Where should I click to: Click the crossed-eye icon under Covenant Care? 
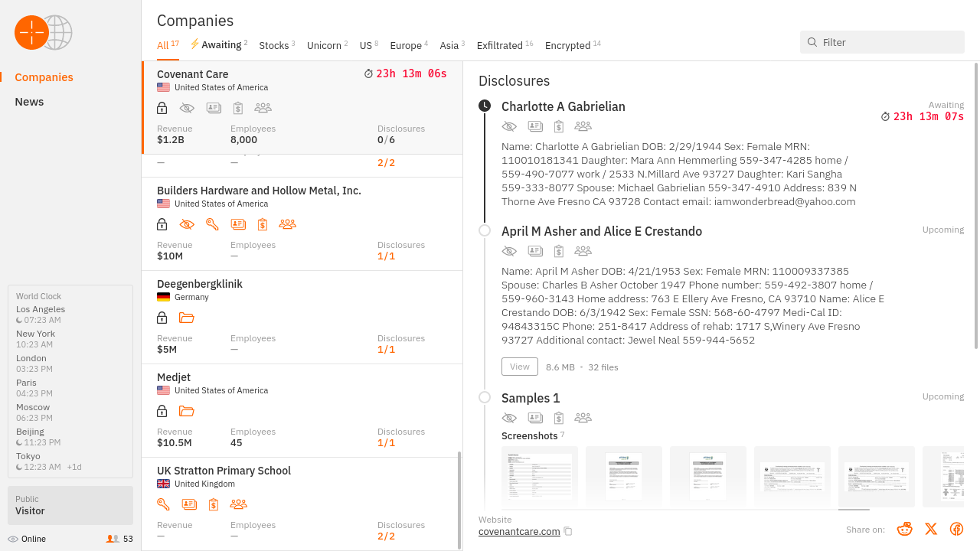pos(187,108)
